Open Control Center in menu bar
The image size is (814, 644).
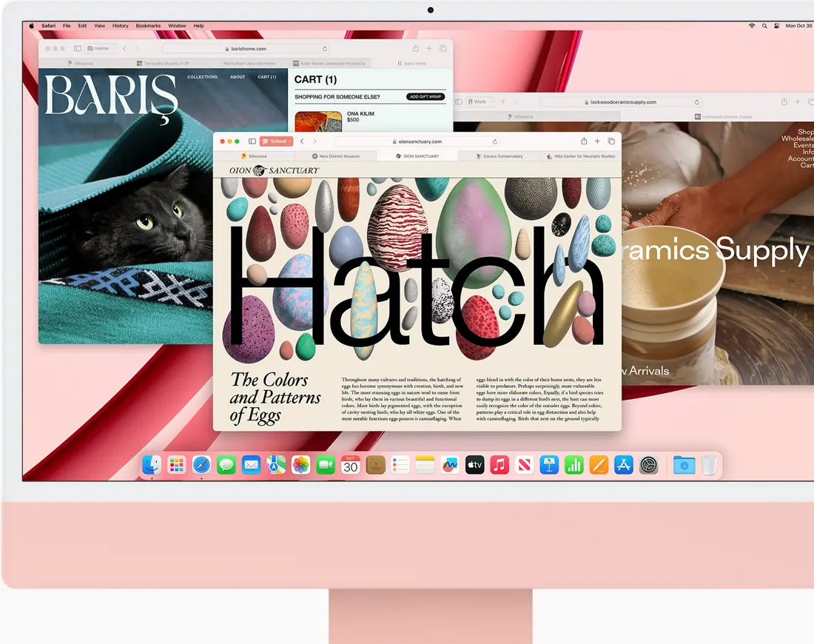coord(776,25)
